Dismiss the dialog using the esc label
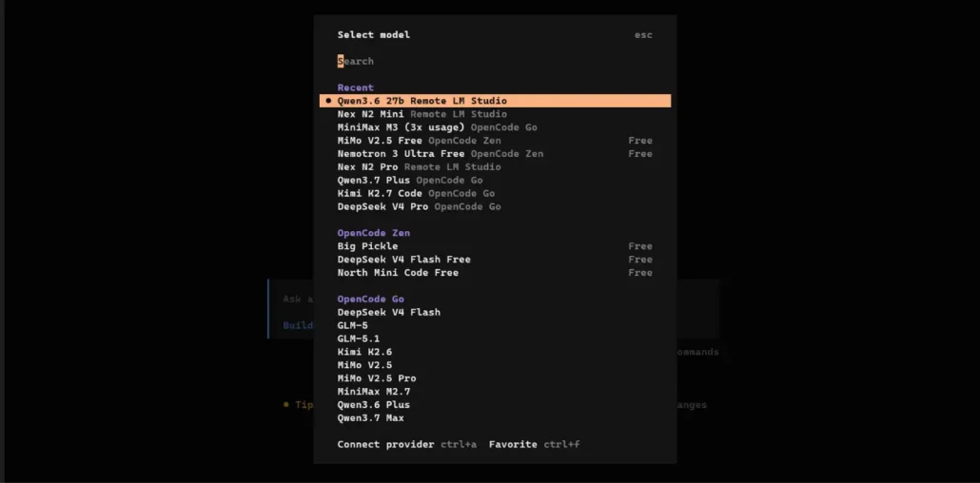 coord(643,35)
